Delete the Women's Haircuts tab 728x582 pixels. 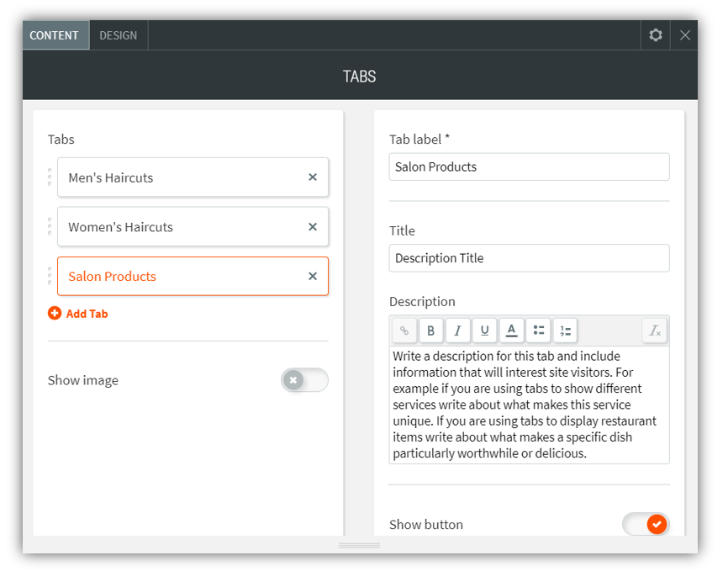313,227
